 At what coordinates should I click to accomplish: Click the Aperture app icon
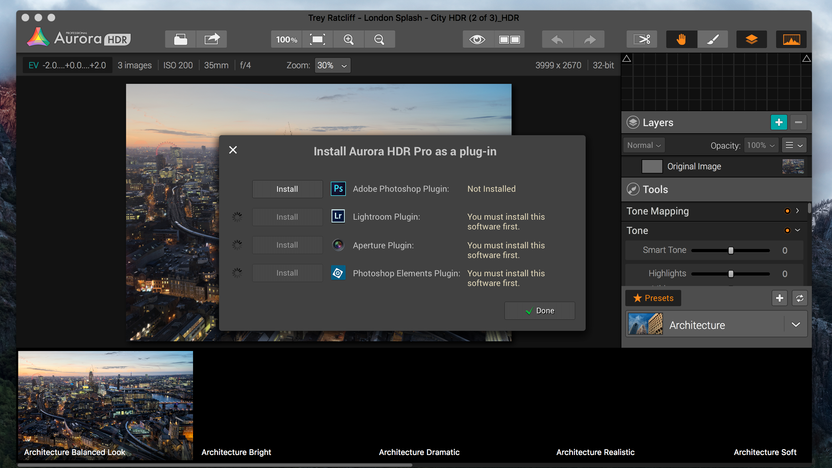(338, 245)
